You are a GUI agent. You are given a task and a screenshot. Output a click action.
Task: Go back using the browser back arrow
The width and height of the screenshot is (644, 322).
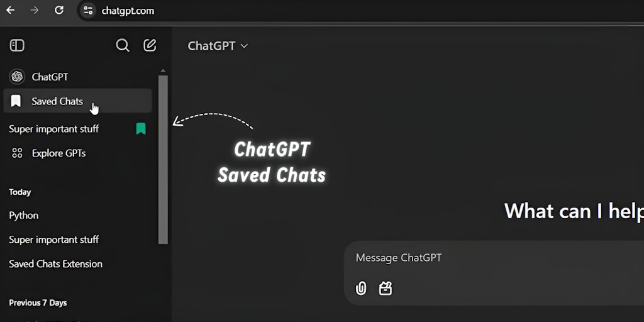click(x=11, y=10)
